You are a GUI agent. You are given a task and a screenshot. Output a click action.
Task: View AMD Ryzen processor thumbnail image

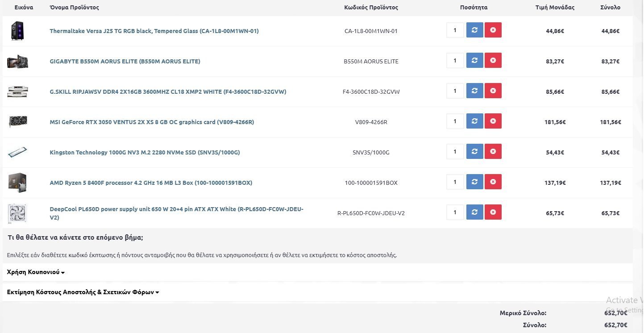(17, 183)
